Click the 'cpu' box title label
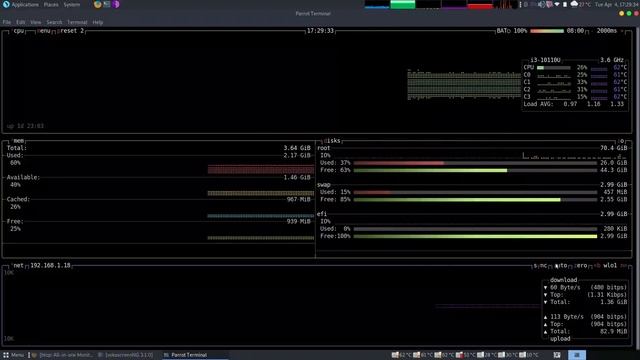This screenshot has width=640, height=360. (x=19, y=31)
